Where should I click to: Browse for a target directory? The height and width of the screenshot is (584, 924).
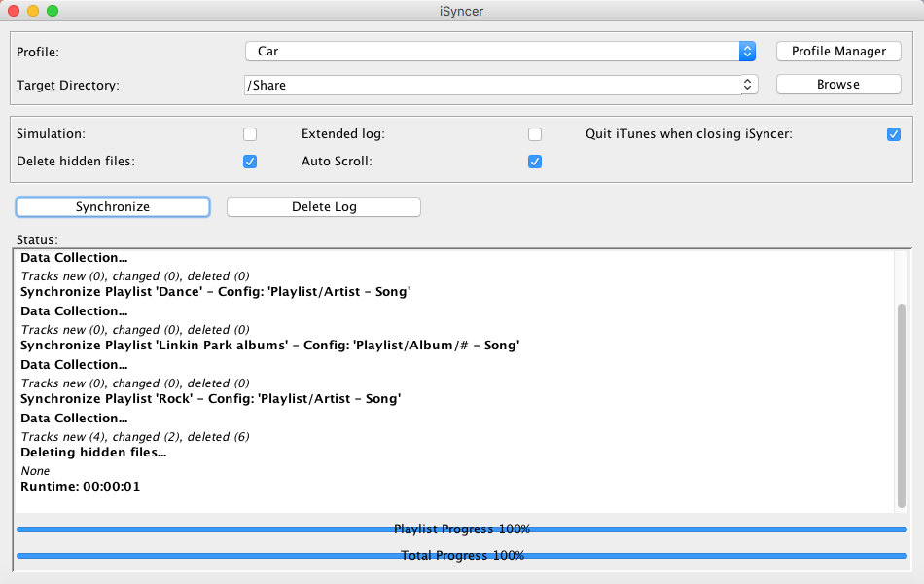click(x=838, y=85)
